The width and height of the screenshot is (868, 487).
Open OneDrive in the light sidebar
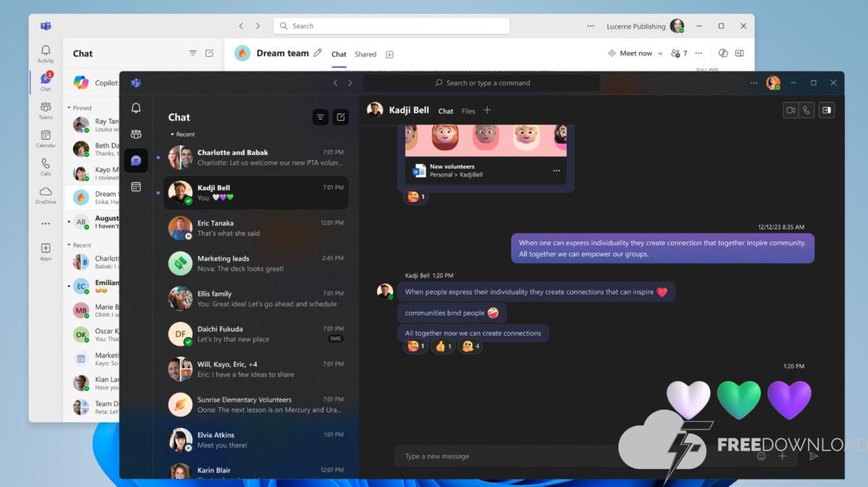pos(46,195)
